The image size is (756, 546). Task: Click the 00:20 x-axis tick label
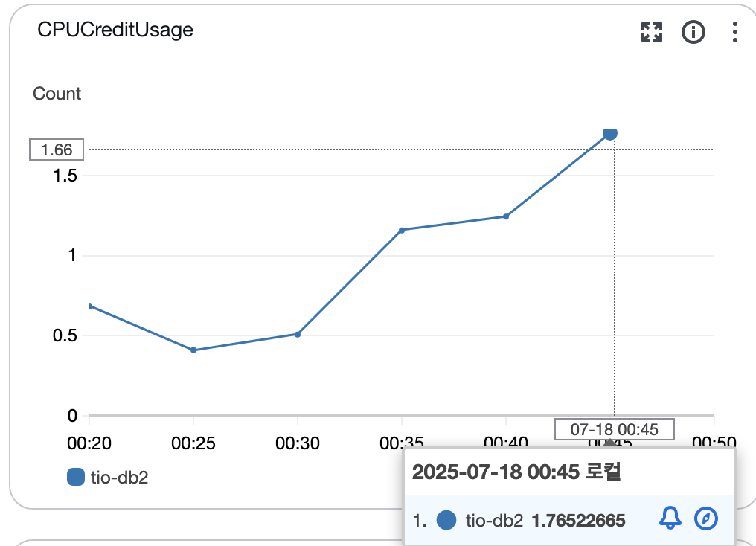point(89,443)
